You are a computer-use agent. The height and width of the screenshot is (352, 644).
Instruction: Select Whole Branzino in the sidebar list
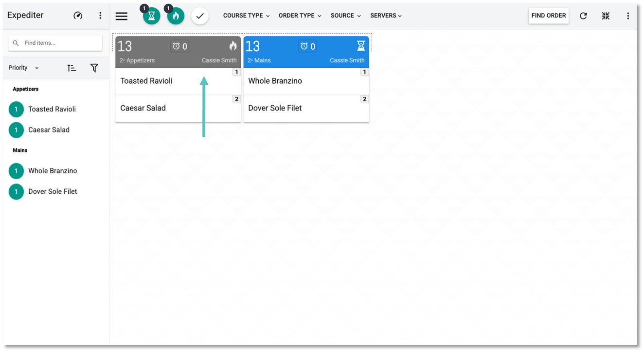53,171
